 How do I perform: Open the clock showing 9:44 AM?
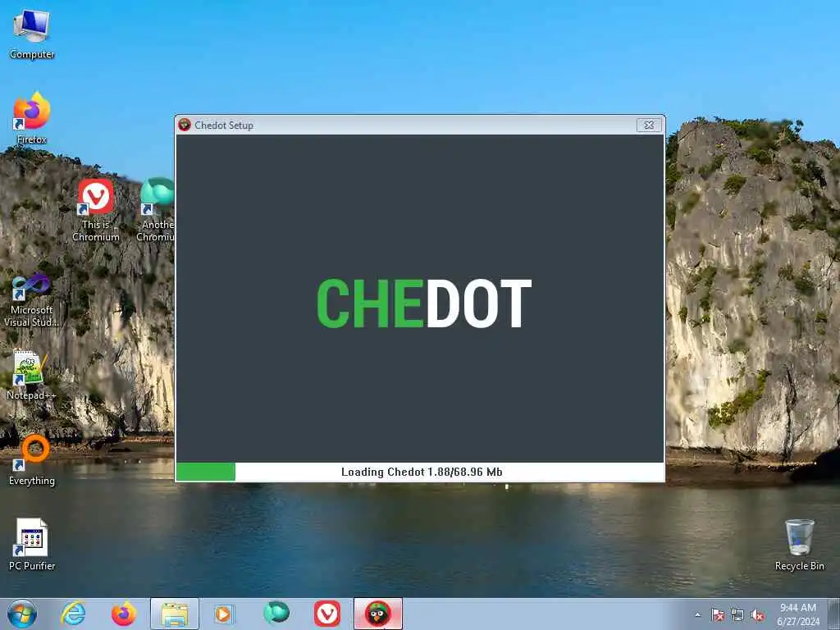[798, 614]
